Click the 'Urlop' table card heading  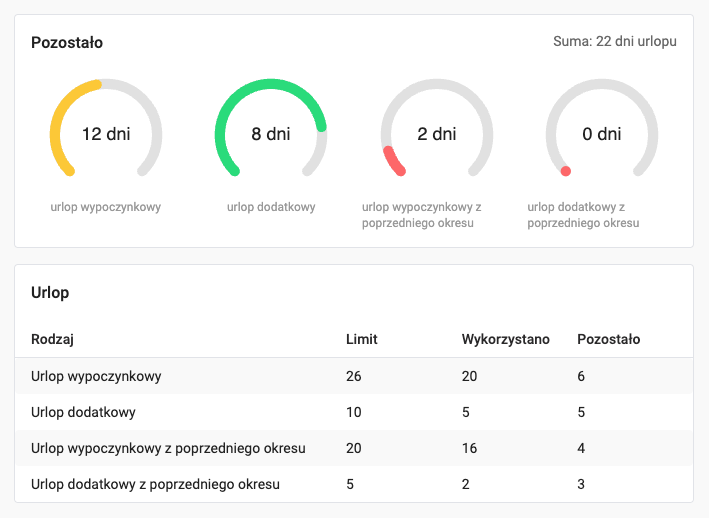[x=50, y=293]
